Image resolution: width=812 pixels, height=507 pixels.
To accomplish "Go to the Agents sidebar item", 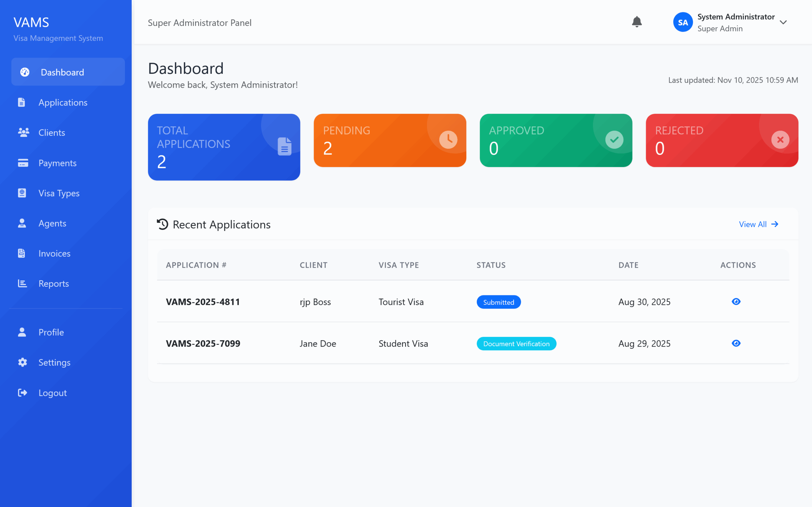I will tap(52, 223).
